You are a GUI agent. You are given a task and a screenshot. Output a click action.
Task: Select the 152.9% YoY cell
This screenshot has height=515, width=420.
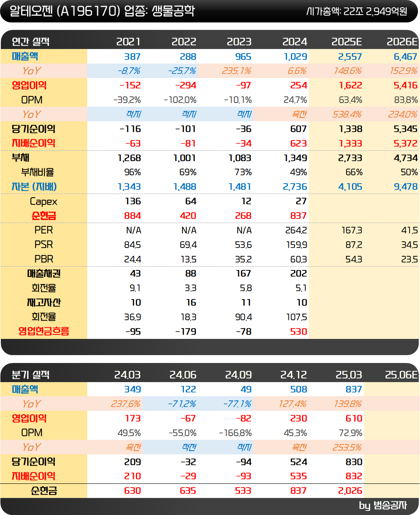coord(403,71)
